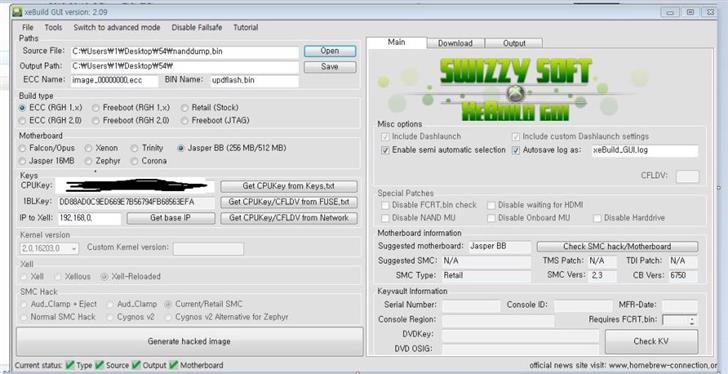Click the autosave log filename field
The width and height of the screenshot is (728, 374).
[644, 151]
